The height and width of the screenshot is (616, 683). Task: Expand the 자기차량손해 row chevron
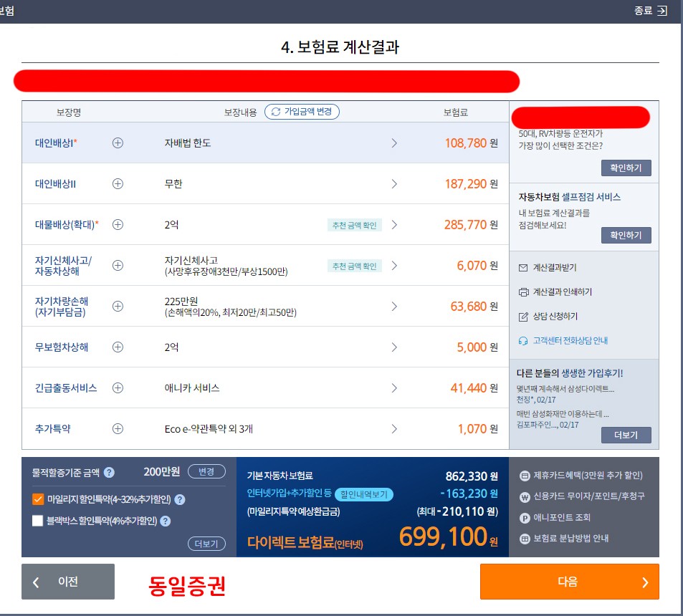[393, 307]
